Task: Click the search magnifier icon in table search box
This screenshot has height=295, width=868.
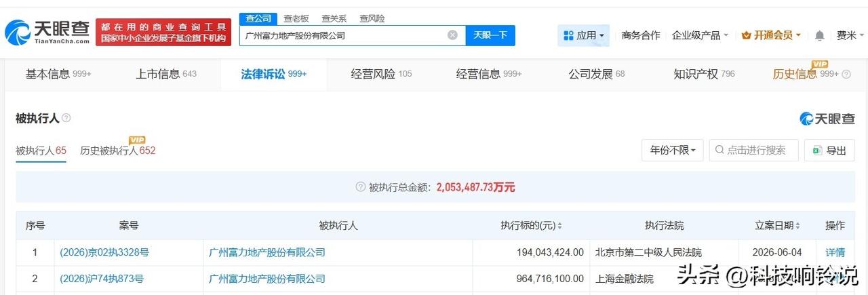Action: pos(720,151)
